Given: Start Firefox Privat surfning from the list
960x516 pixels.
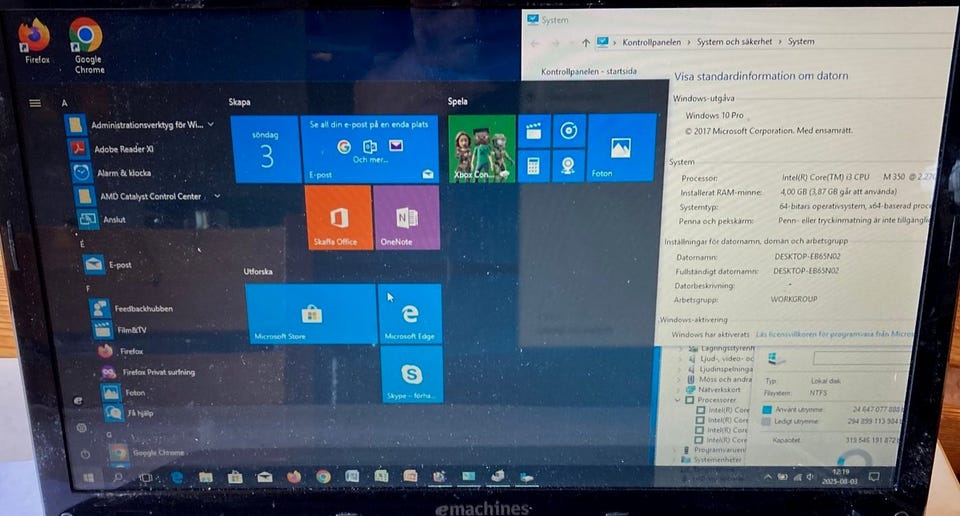Looking at the screenshot, I should (148, 372).
